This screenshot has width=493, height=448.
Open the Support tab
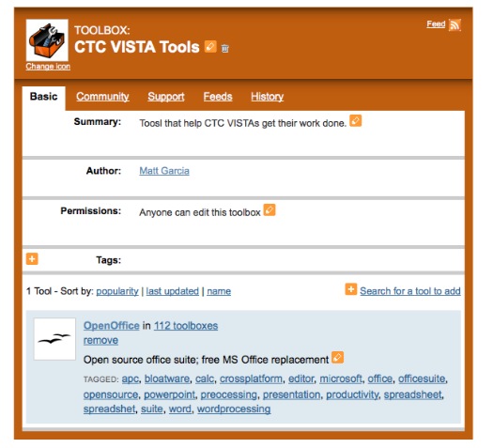(166, 97)
